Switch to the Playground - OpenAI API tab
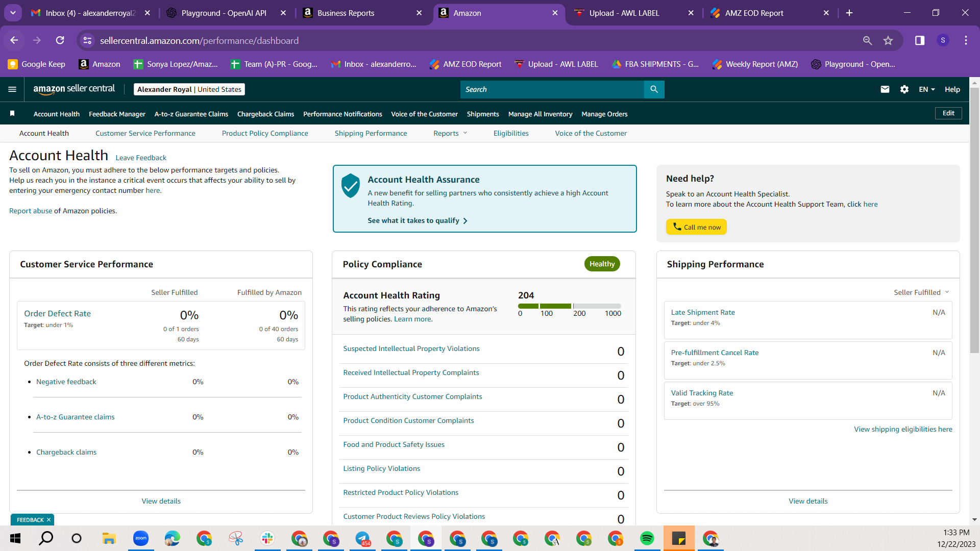 (226, 13)
